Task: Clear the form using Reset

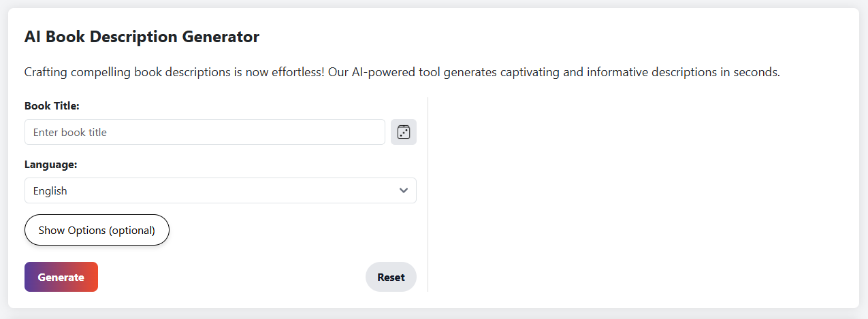Action: tap(391, 277)
